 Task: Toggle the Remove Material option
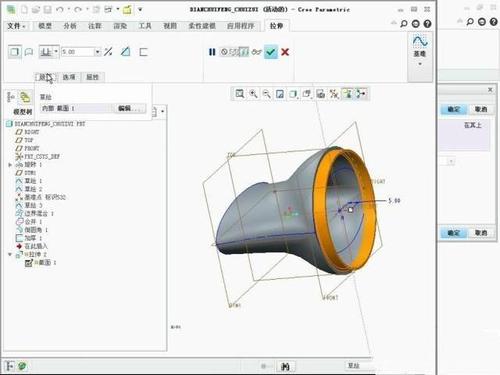pyautogui.click(x=125, y=52)
